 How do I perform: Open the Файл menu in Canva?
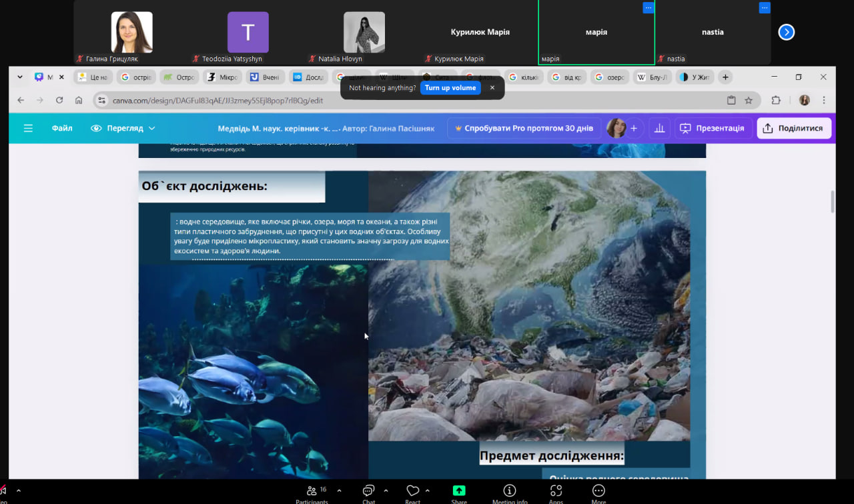point(62,128)
